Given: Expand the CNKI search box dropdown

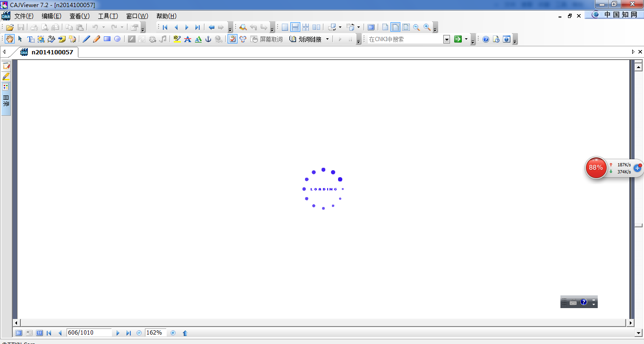Looking at the screenshot, I should [447, 39].
